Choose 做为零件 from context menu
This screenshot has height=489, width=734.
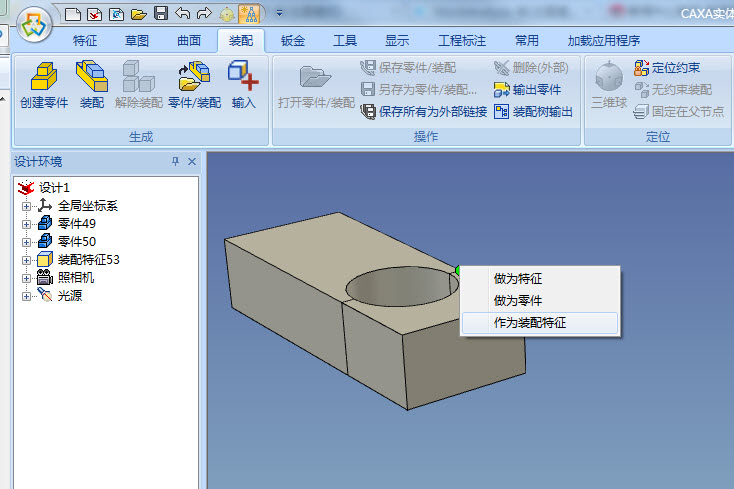point(518,300)
